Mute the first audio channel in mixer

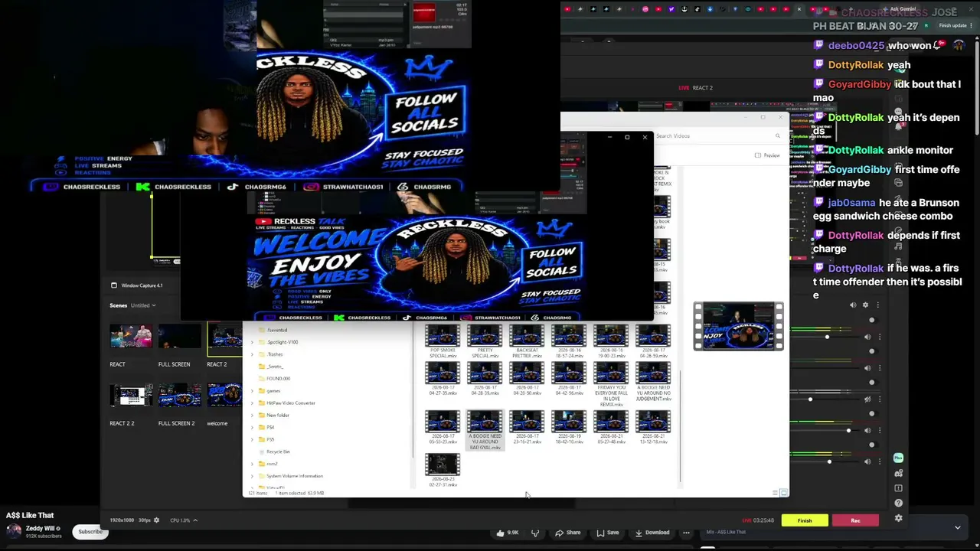(867, 337)
